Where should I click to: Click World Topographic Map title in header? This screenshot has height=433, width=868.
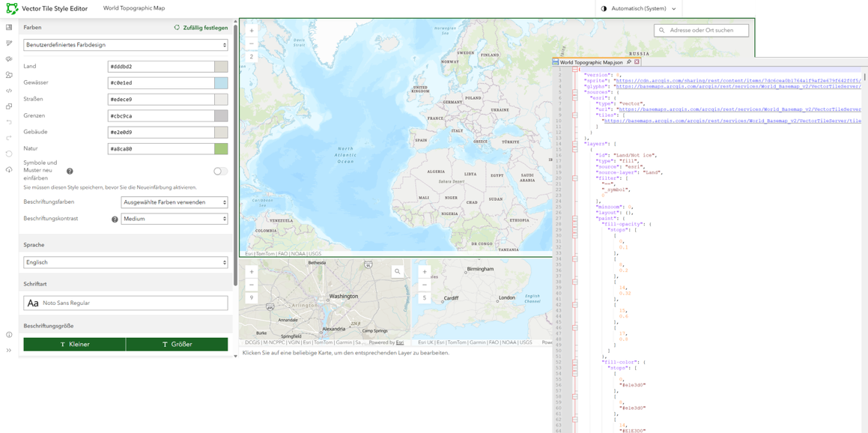pyautogui.click(x=134, y=8)
